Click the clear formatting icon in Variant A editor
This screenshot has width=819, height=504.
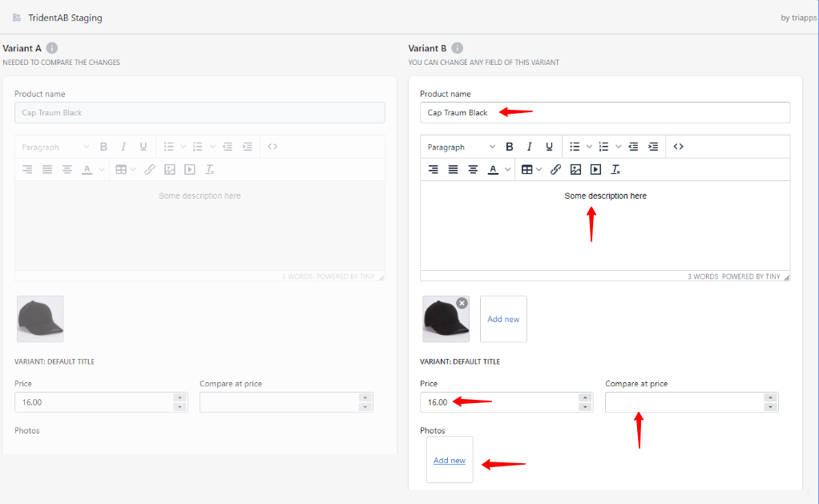point(210,170)
